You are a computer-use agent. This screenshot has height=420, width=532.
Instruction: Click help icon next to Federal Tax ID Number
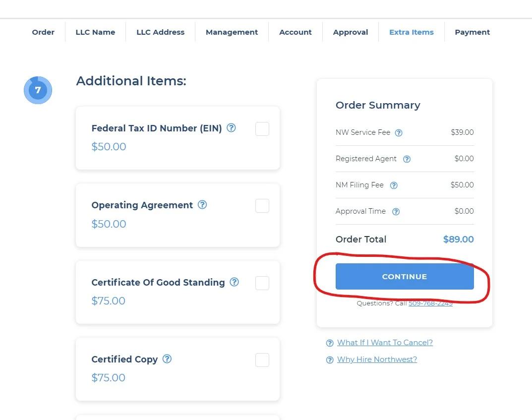pos(231,128)
